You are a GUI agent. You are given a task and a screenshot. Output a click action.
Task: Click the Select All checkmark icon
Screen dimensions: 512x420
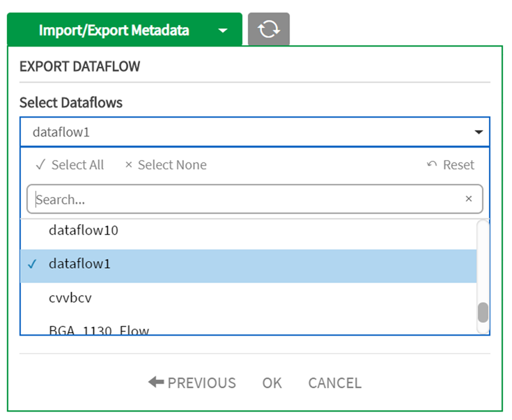pos(40,165)
